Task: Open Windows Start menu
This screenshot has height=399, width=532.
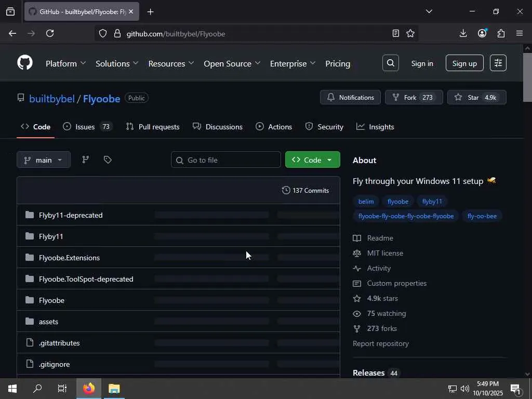Action: 12,389
